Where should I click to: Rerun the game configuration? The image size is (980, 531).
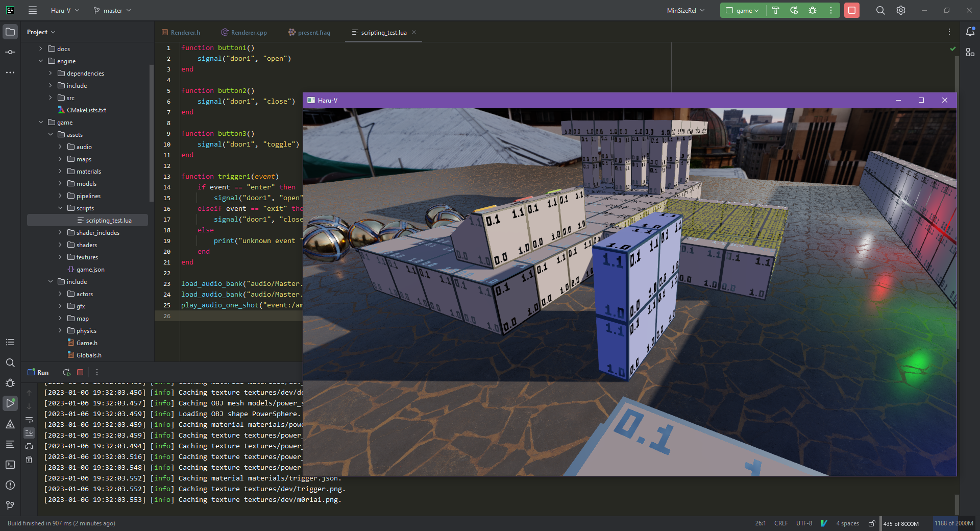pos(794,10)
